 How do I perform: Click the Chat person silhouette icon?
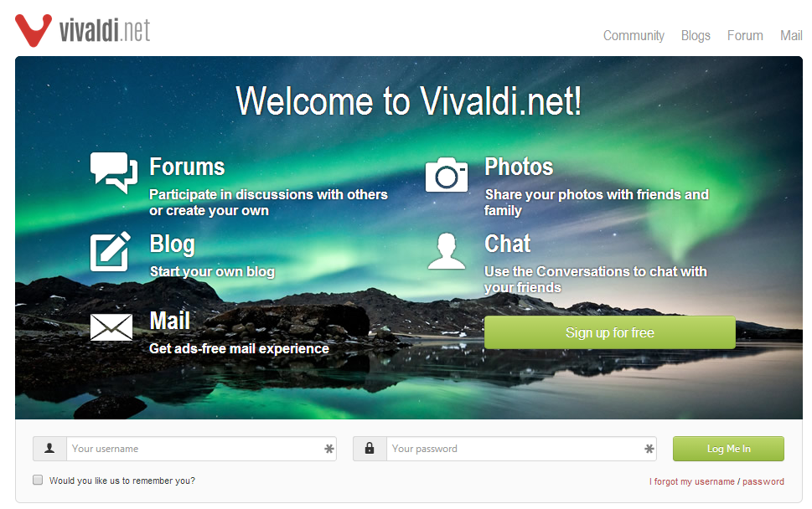pos(447,251)
